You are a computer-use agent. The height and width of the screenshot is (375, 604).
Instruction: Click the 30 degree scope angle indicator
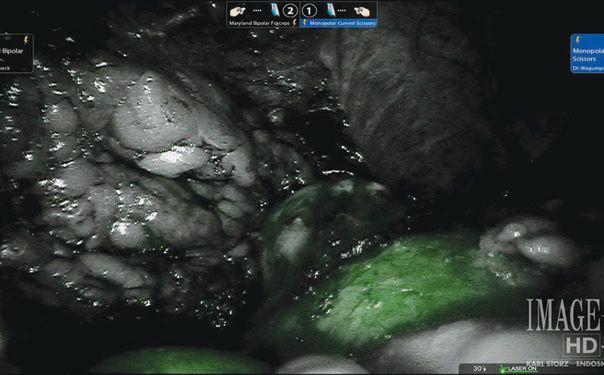[x=480, y=369]
